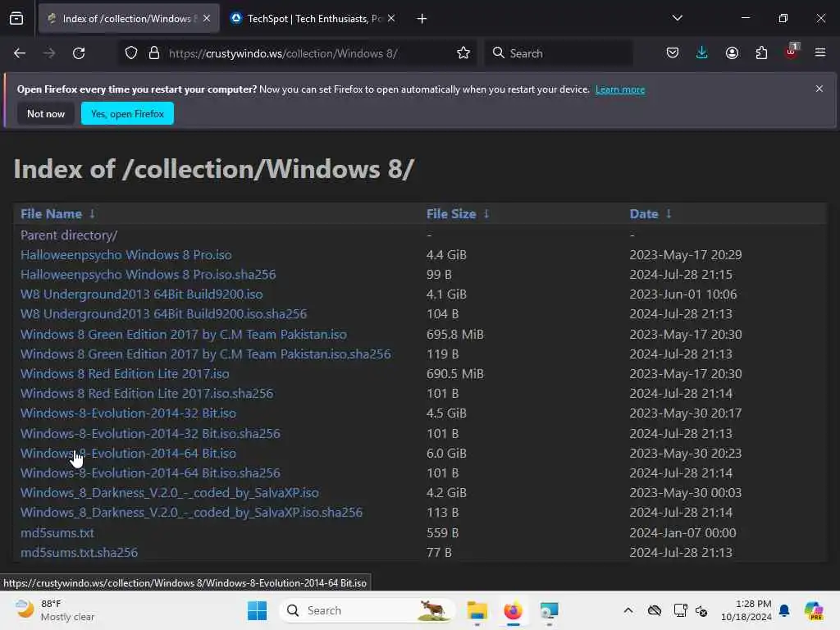Download Halloweenpsycho Windows 8 Pro.iso
Viewport: 840px width, 630px height.
(x=126, y=255)
